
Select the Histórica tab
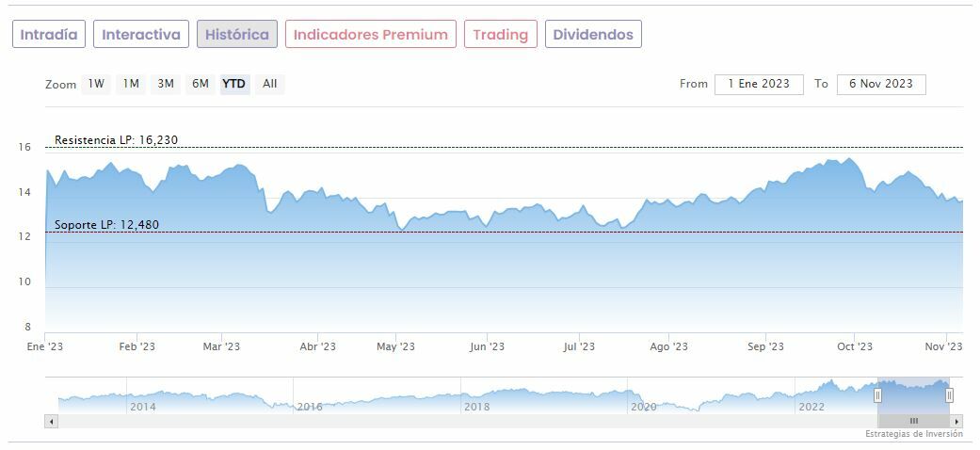click(x=237, y=35)
